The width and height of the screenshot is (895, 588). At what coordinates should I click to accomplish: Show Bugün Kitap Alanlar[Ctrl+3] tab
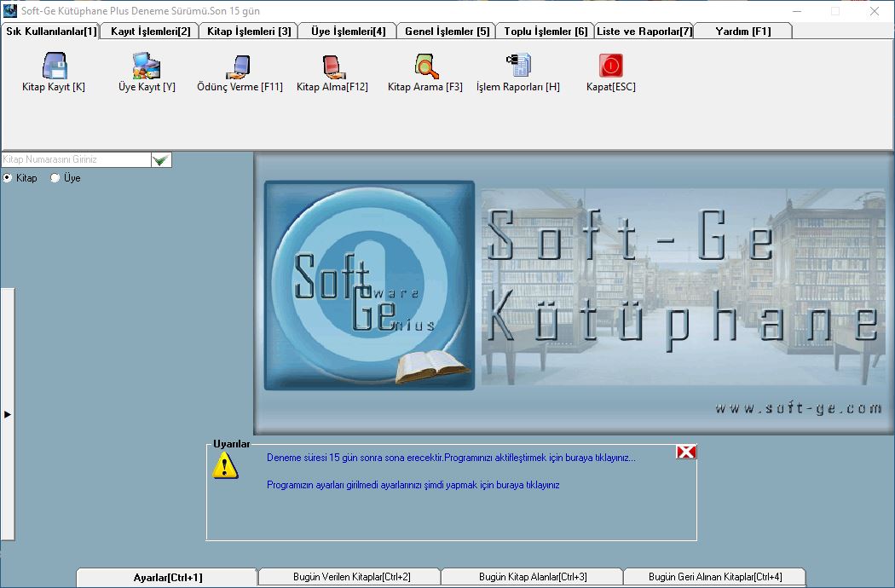click(x=533, y=577)
